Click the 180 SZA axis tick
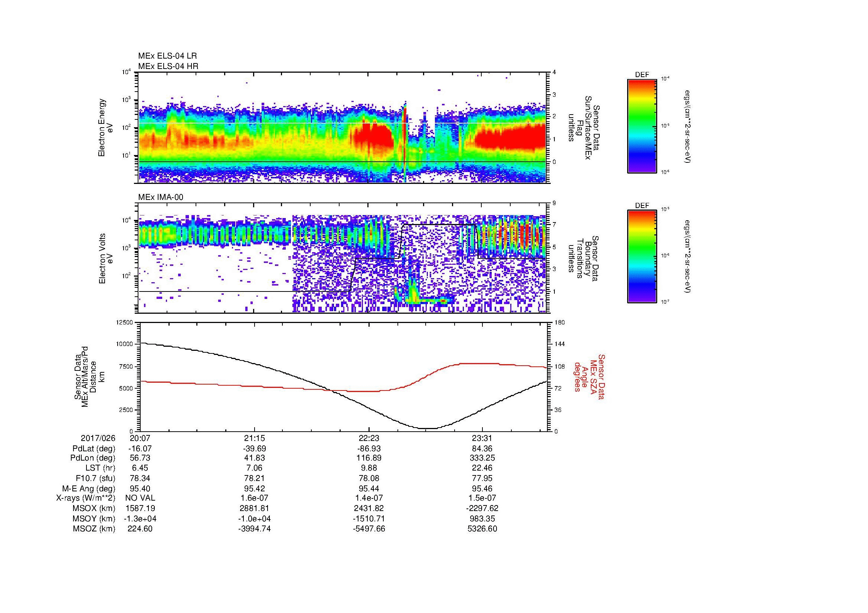The height and width of the screenshot is (613, 868). point(560,323)
